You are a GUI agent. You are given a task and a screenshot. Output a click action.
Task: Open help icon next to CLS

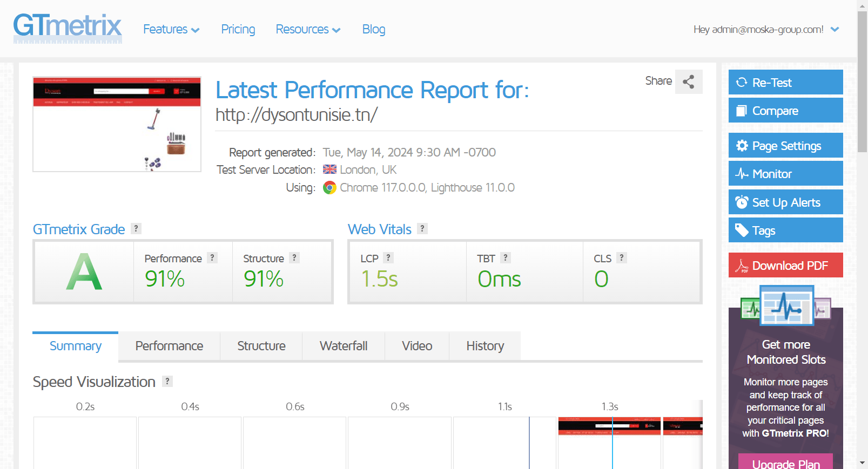(x=622, y=257)
